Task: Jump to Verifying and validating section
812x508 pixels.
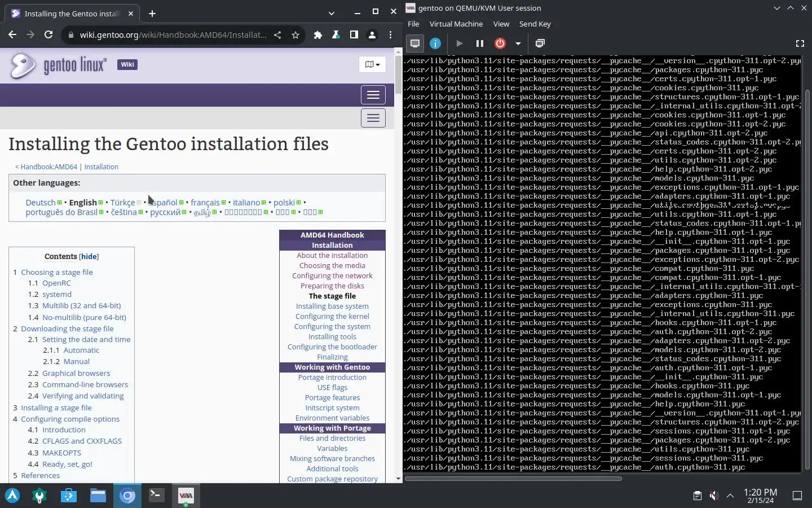Action: point(83,396)
